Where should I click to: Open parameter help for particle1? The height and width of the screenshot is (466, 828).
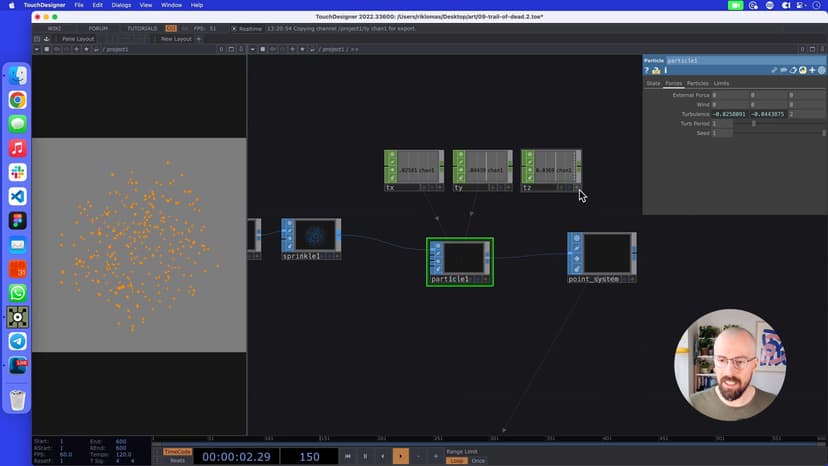click(x=647, y=70)
